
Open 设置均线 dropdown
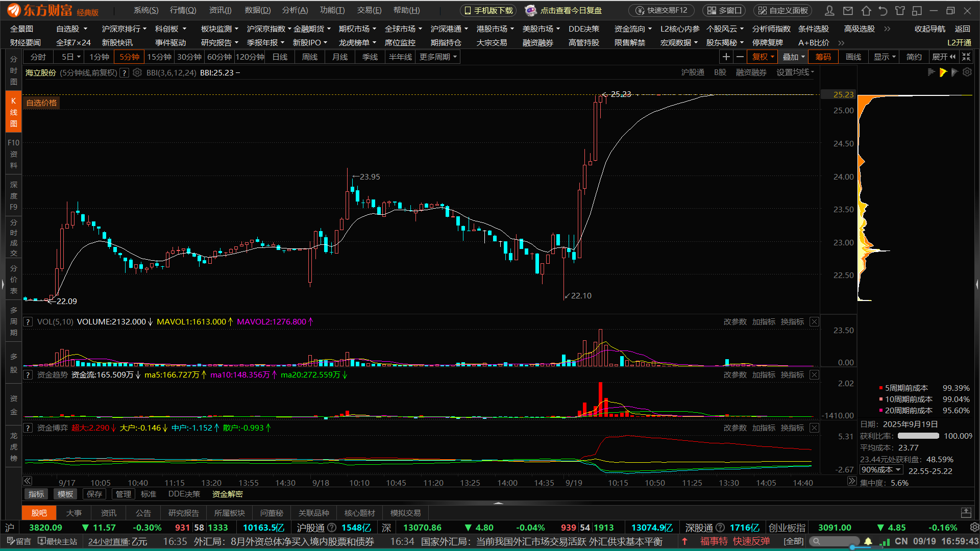(x=795, y=72)
